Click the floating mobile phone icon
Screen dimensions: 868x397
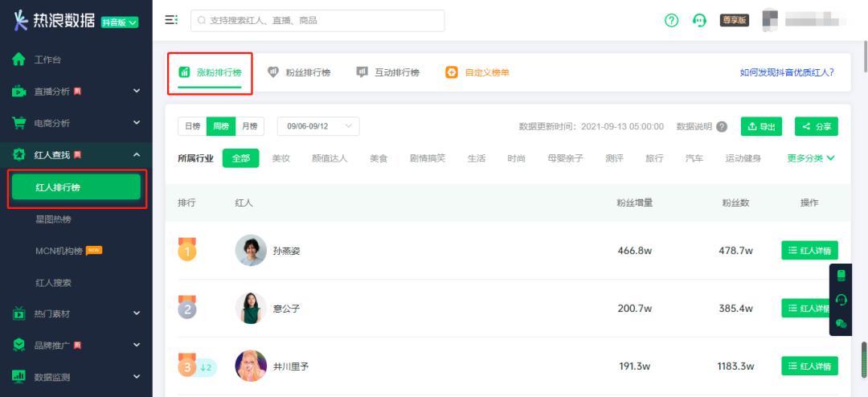[841, 276]
